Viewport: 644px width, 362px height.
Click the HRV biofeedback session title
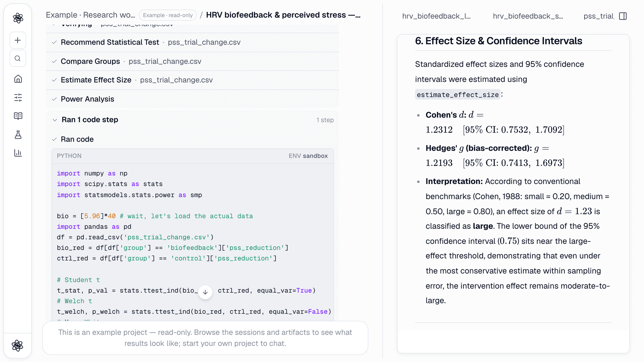coord(283,15)
